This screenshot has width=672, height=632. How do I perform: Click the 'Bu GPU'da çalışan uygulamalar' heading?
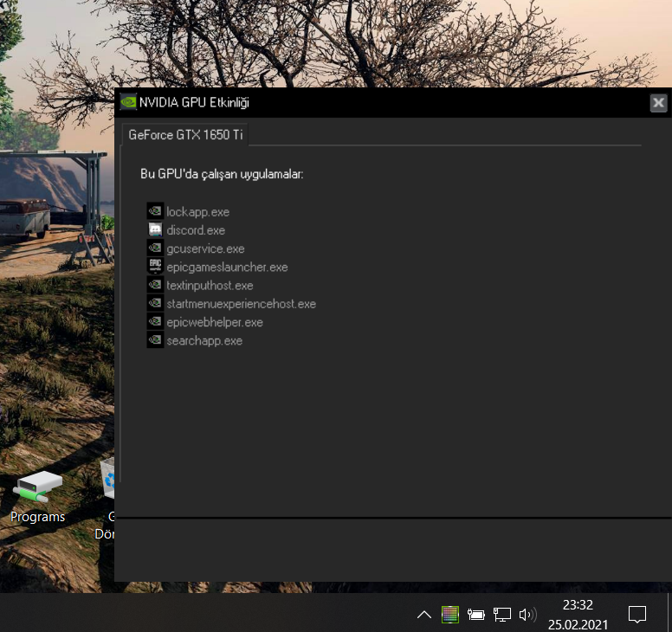tap(222, 174)
